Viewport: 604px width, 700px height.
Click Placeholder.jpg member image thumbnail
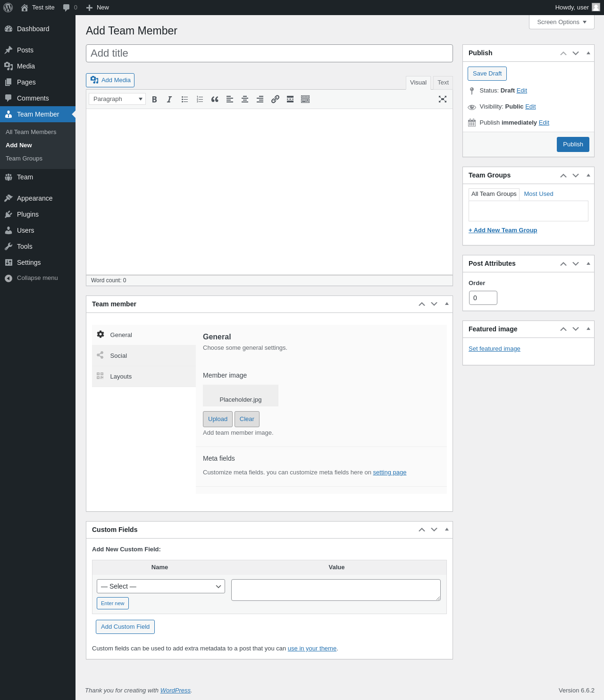[241, 396]
